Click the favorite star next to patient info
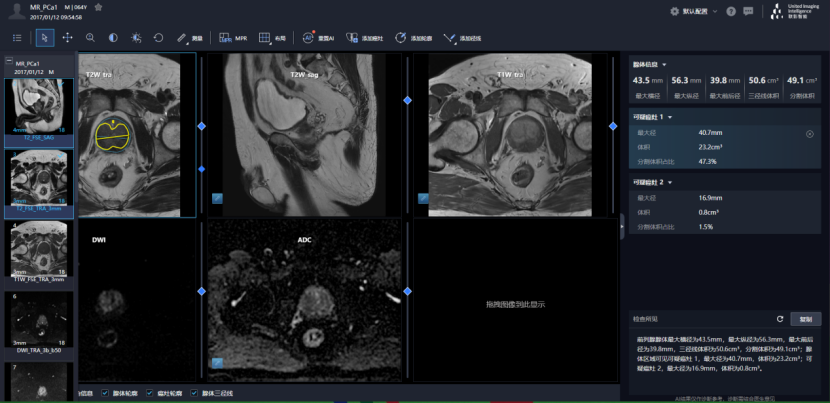Image resolution: width=830 pixels, height=403 pixels. click(x=98, y=7)
